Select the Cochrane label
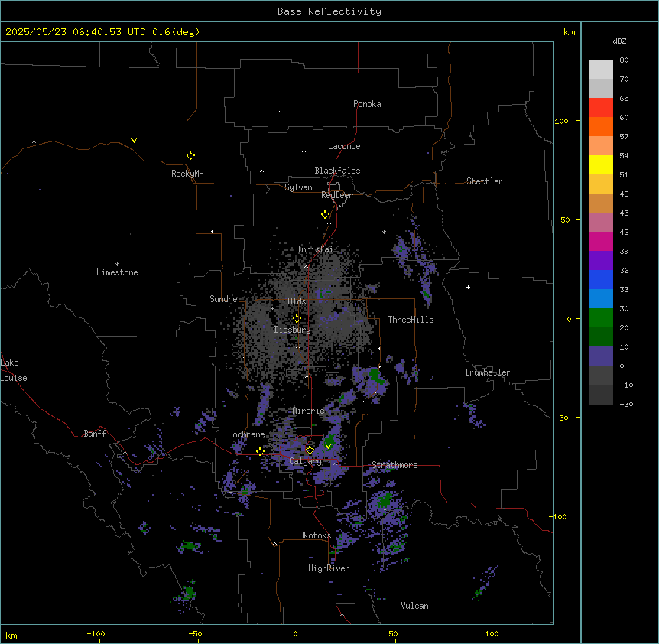 (246, 434)
